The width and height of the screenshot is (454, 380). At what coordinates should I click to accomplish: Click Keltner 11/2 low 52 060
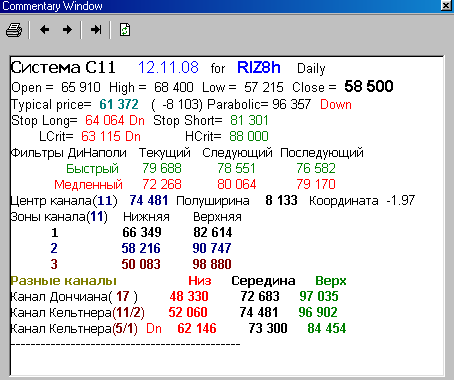188,312
